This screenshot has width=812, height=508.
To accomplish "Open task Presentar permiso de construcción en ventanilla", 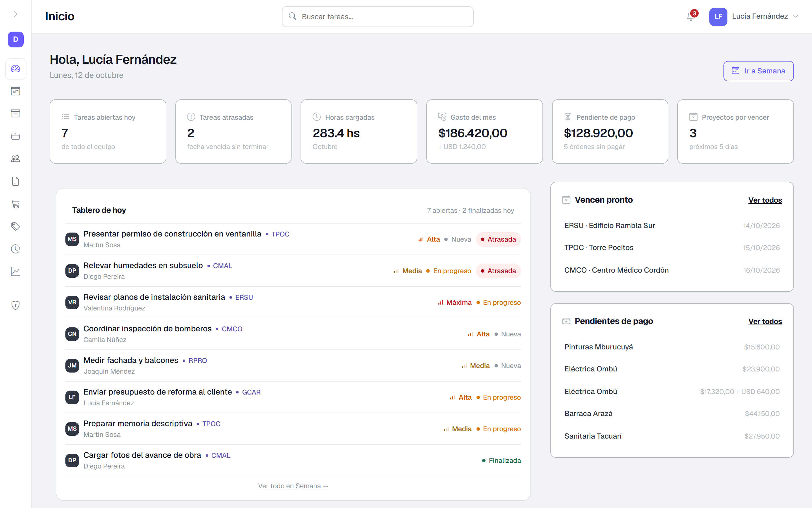I will tap(293, 239).
